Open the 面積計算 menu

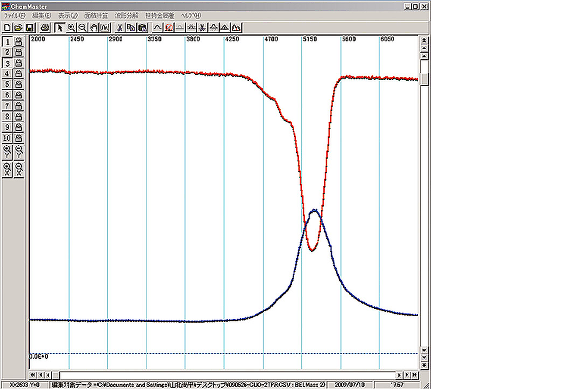point(96,16)
